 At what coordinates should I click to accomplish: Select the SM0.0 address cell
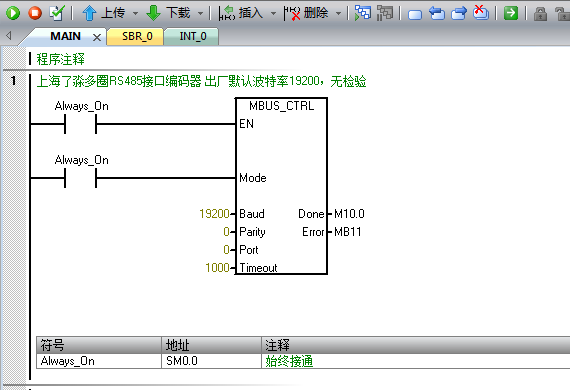tap(211, 361)
